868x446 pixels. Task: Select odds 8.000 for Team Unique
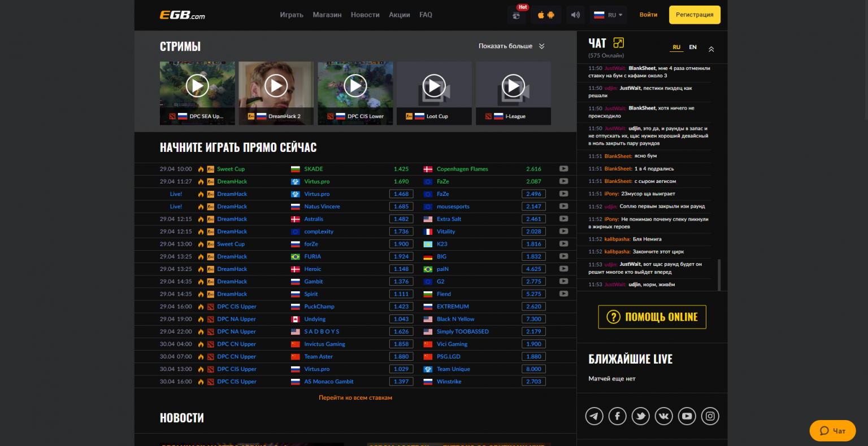(x=533, y=369)
